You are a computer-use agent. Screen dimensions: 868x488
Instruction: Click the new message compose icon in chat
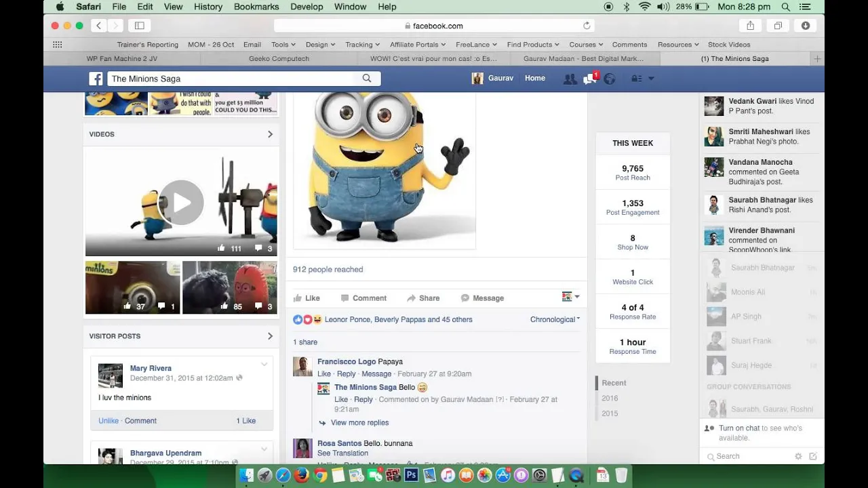point(813,456)
